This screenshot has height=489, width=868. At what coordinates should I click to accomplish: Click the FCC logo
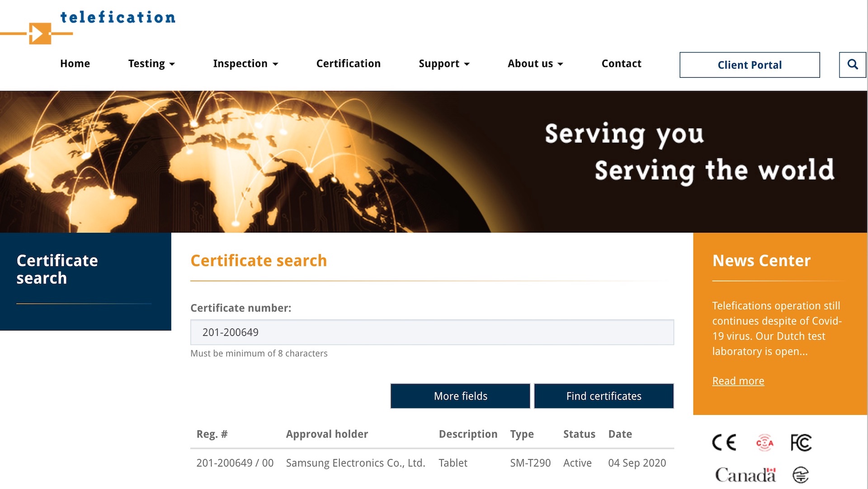tap(801, 442)
